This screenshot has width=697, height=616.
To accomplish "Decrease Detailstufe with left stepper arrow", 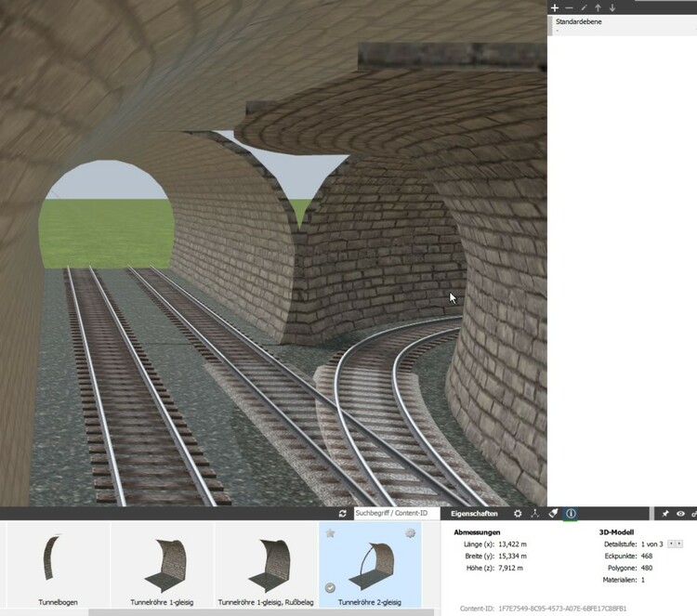I will tap(671, 544).
